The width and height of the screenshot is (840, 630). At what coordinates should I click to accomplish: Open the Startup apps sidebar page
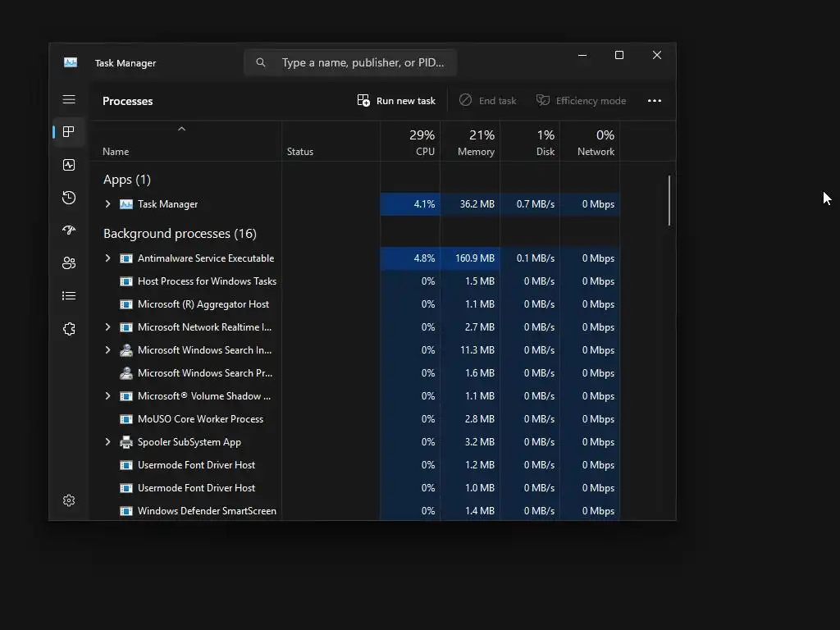point(69,231)
